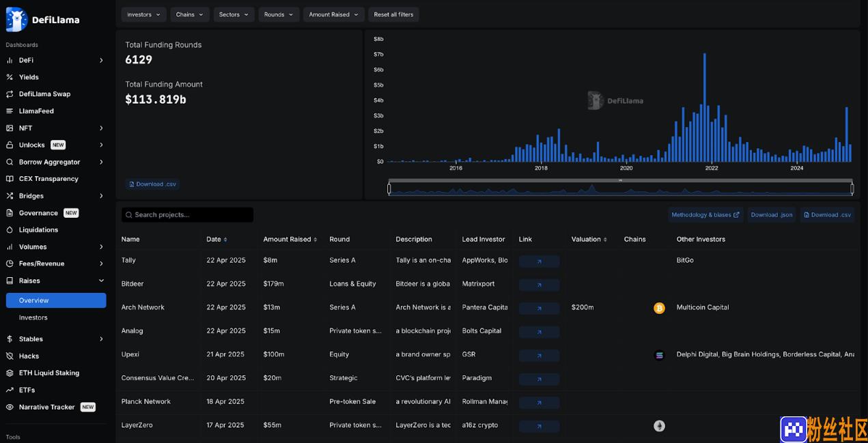
Task: Expand the Stables sidebar section chevron
Action: point(101,339)
